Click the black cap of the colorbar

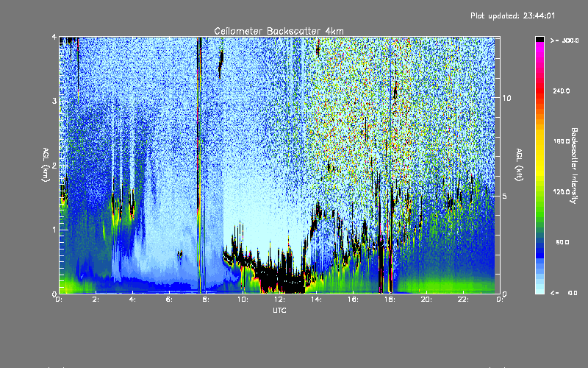(539, 39)
